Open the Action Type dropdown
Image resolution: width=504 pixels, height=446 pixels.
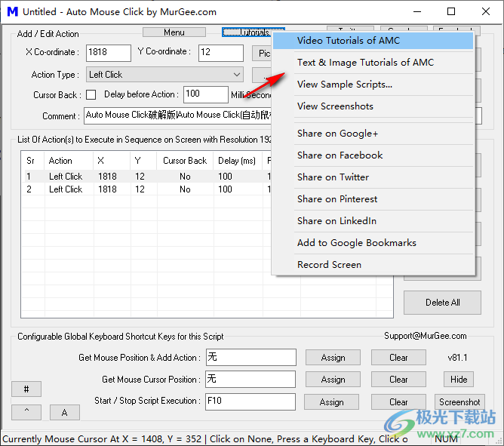click(x=164, y=75)
